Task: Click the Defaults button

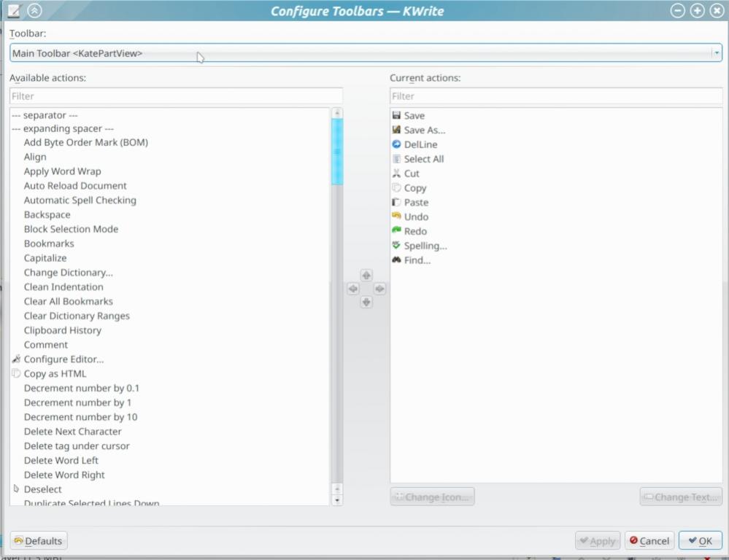Action: (x=39, y=540)
